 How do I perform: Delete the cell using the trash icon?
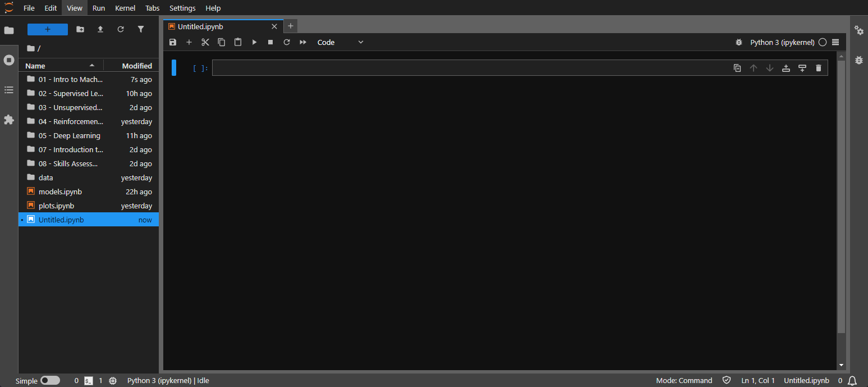[819, 67]
